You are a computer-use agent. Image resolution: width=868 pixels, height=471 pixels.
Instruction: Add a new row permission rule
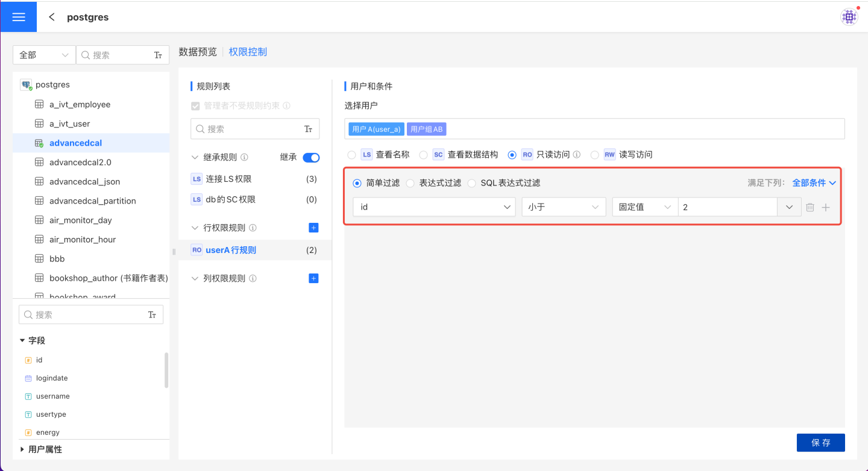point(313,228)
